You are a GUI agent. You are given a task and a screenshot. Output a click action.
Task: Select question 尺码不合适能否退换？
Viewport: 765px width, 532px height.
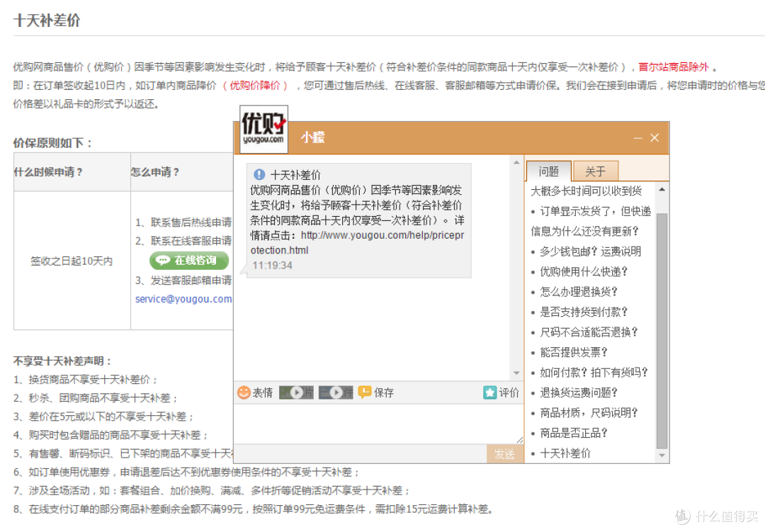point(589,332)
